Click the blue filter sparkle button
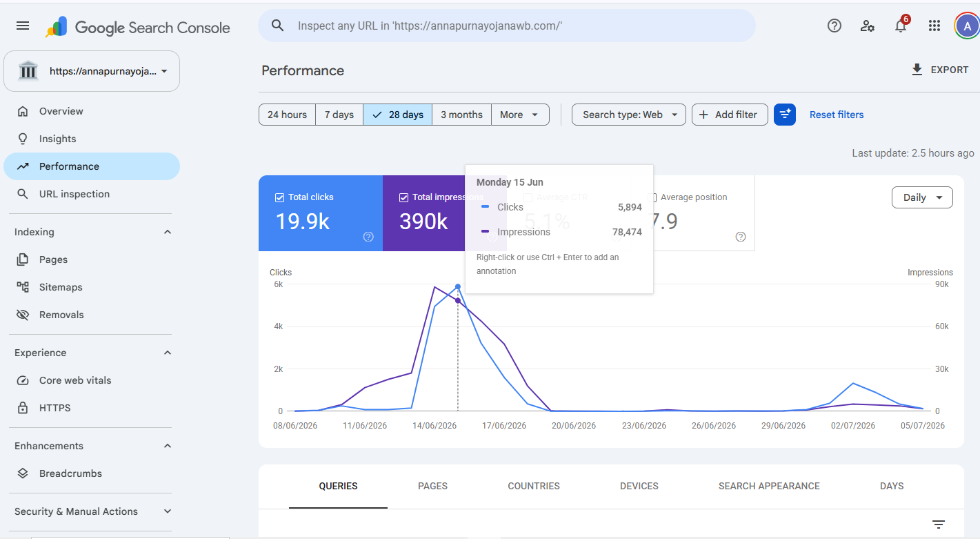980x539 pixels. click(785, 115)
